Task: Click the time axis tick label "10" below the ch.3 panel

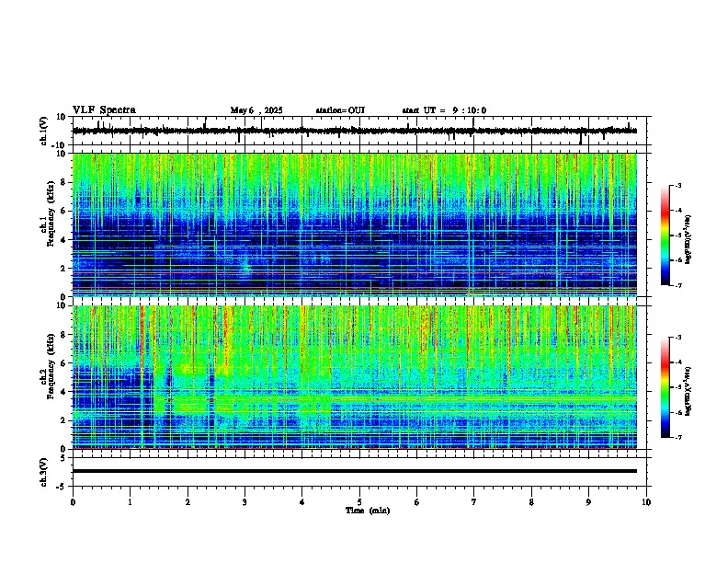Action: pyautogui.click(x=646, y=502)
